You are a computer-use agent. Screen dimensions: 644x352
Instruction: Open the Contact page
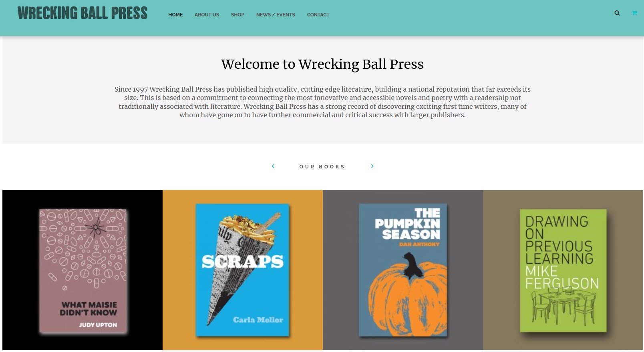pos(318,15)
